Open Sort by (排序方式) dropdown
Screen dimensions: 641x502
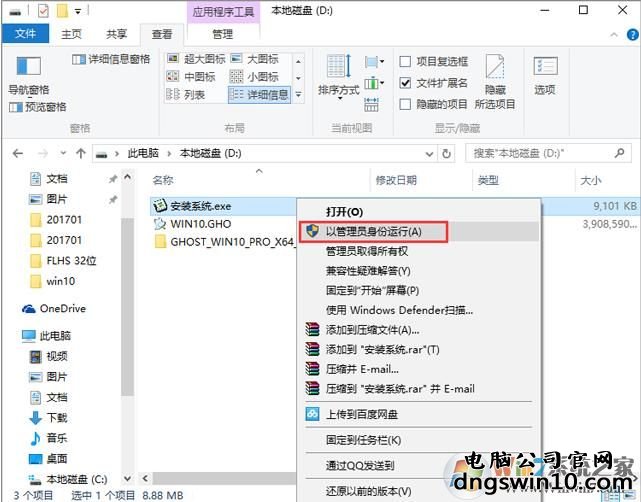click(x=338, y=76)
